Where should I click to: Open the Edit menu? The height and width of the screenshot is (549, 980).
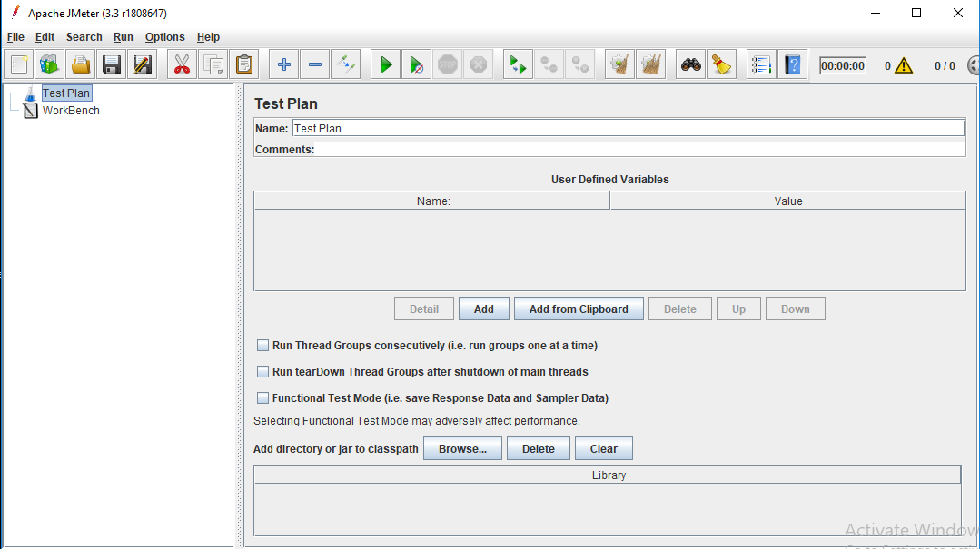tap(45, 37)
